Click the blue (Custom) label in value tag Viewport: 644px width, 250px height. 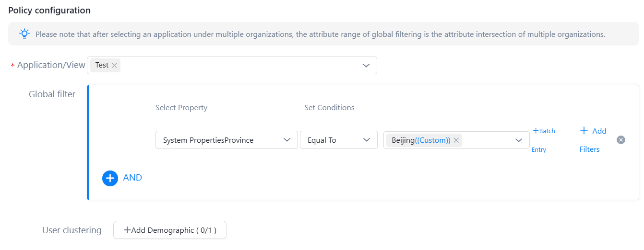433,140
